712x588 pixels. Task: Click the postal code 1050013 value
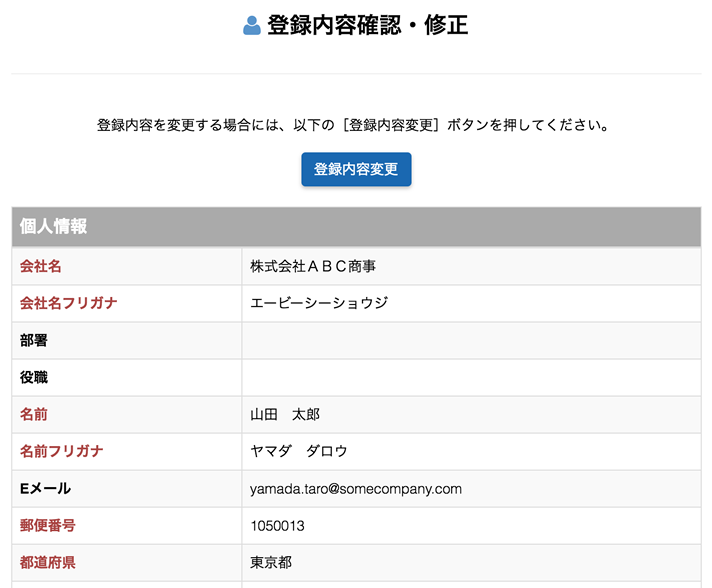[277, 525]
